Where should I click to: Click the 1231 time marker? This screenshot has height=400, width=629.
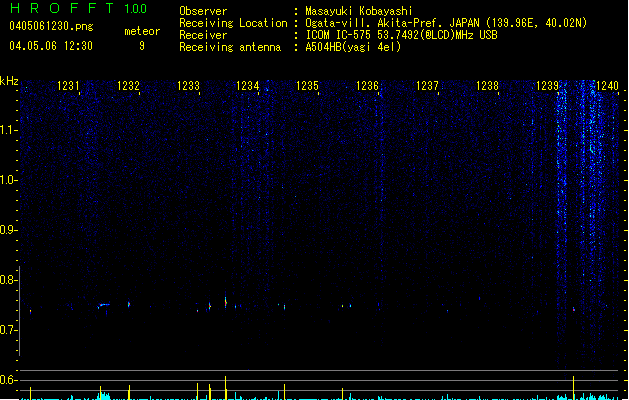click(68, 85)
